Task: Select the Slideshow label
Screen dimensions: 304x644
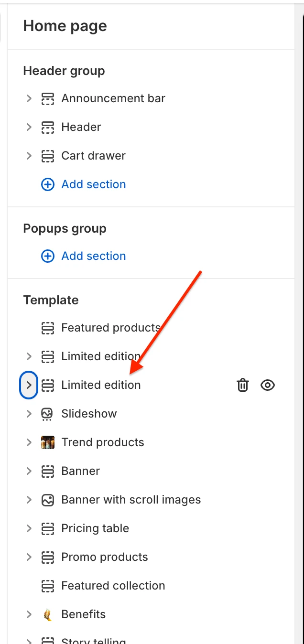Action: 89,414
